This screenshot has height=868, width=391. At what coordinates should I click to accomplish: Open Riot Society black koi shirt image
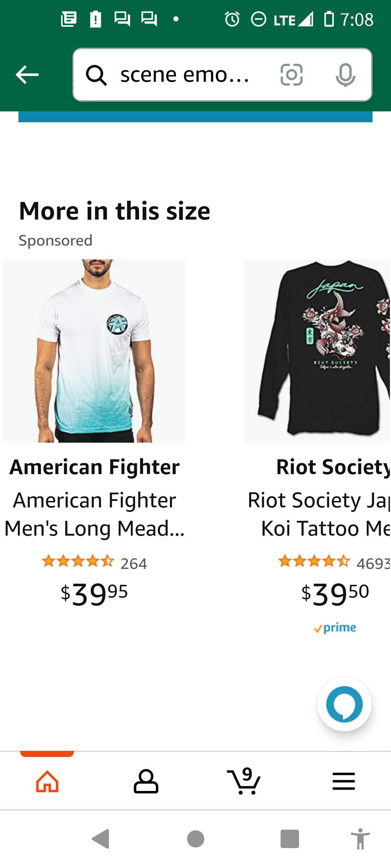pos(317,351)
